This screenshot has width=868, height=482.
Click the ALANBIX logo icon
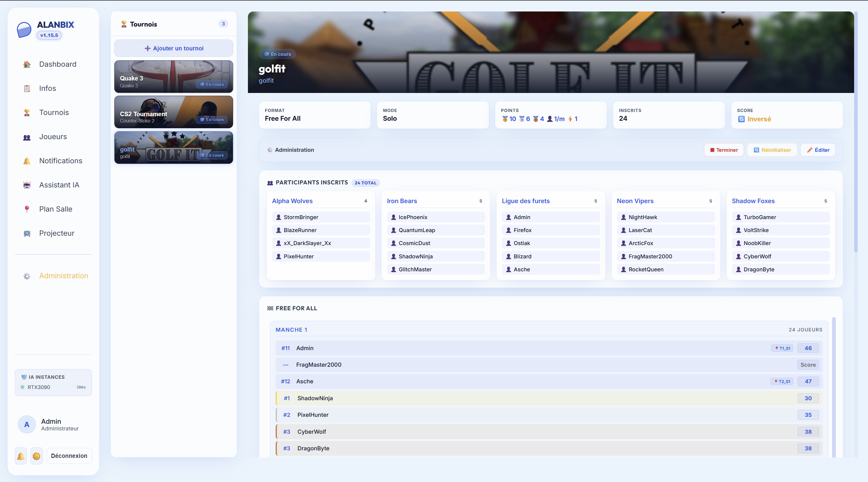tap(24, 30)
